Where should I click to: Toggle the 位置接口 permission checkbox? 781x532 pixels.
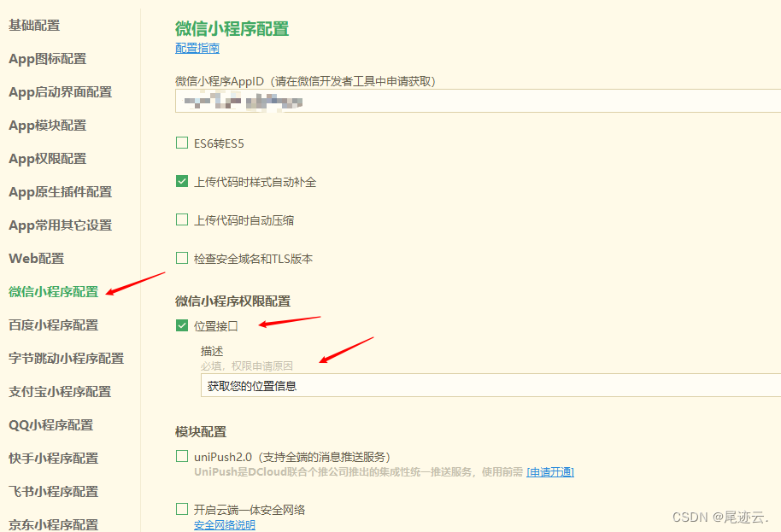coord(182,325)
